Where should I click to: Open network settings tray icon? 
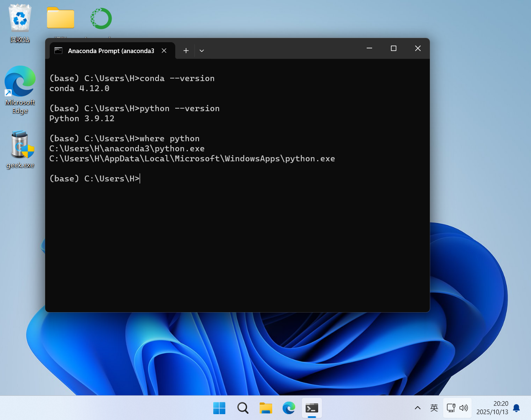pyautogui.click(x=451, y=408)
